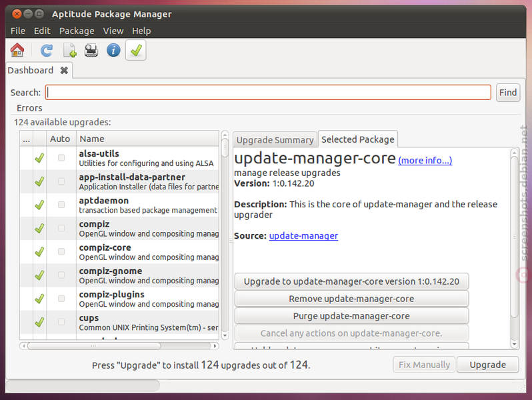Click Remove update-manager-core button
532x400 pixels.
coord(351,299)
